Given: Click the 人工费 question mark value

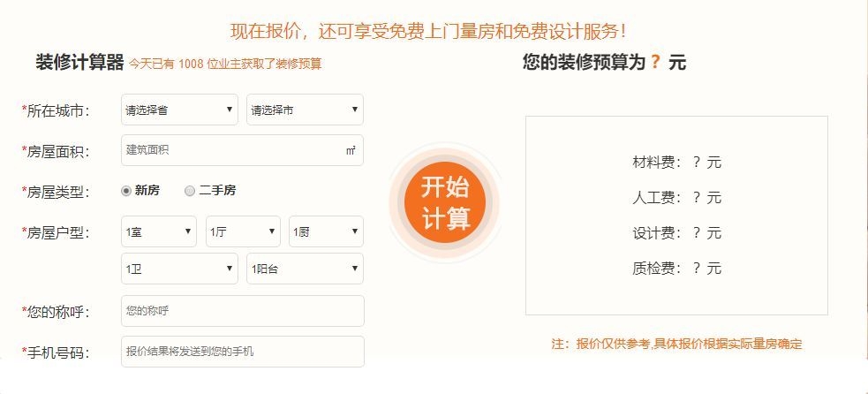Looking at the screenshot, I should (696, 198).
